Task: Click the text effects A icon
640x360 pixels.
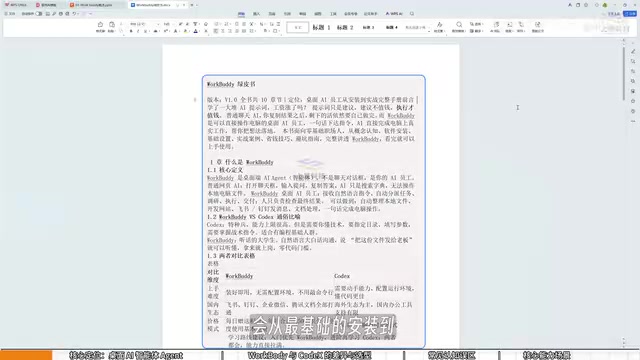Action: tap(176, 31)
